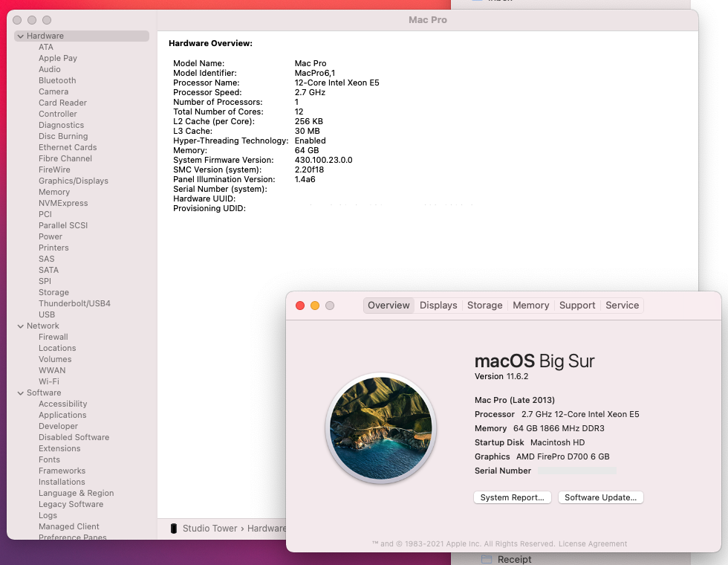Image resolution: width=728 pixels, height=565 pixels.
Task: Select Extensions under Software
Action: (x=59, y=448)
